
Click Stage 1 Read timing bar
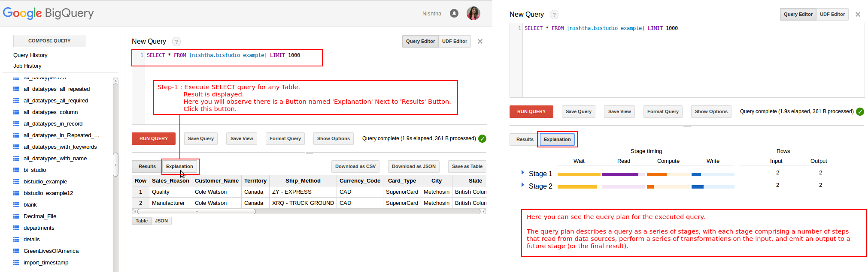623,174
